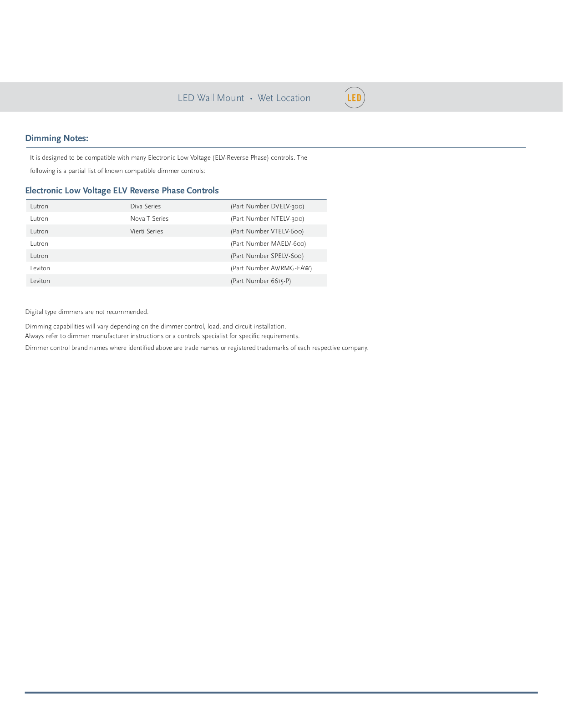Select part number 6615-P cell

click(x=261, y=281)
